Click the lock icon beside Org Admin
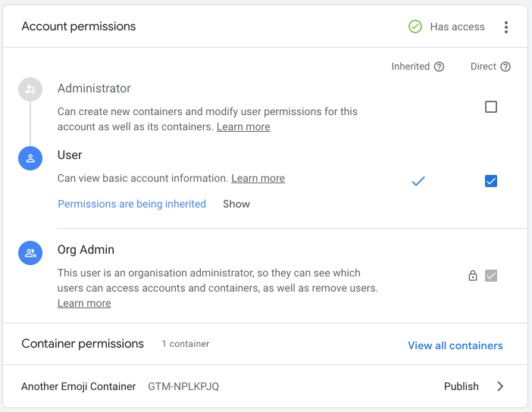 click(473, 276)
